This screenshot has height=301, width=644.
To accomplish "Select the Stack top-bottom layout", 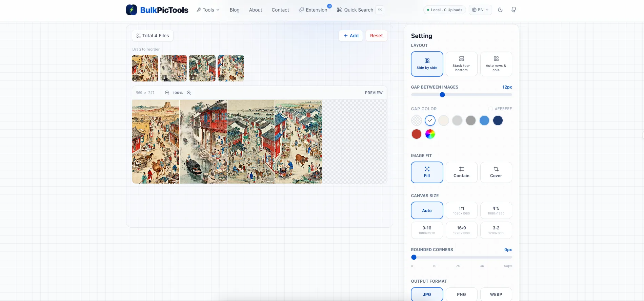I will [x=462, y=64].
